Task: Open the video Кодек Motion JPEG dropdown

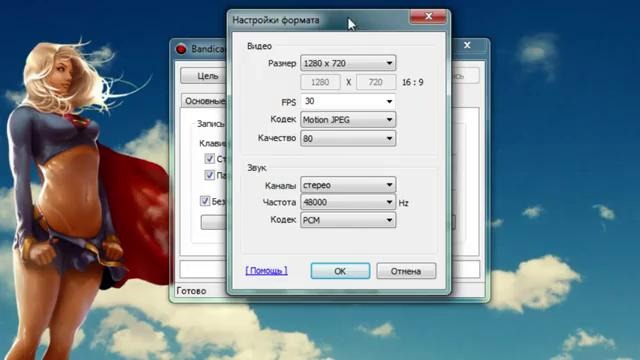Action: coord(348,120)
